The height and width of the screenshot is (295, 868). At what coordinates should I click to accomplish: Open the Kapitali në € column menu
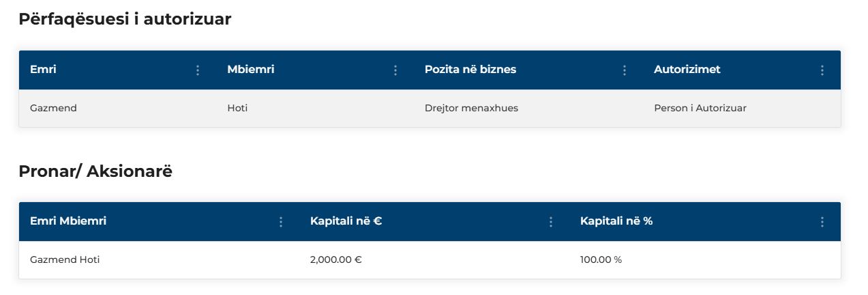pyautogui.click(x=551, y=222)
